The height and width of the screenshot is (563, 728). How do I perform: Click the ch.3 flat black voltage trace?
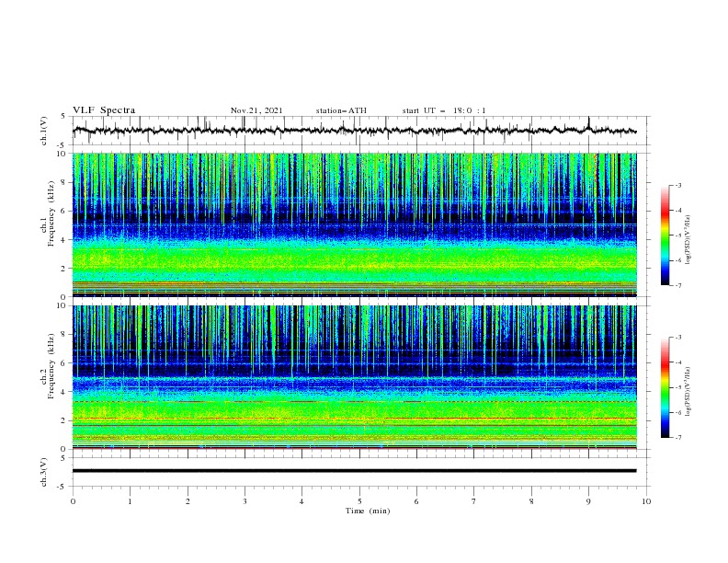tap(354, 471)
